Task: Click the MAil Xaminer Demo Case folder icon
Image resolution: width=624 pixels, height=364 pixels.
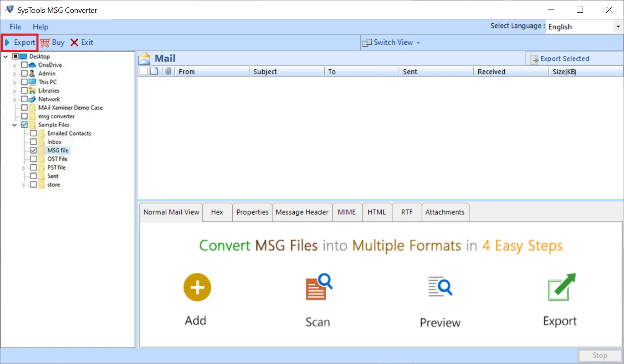Action: click(x=32, y=108)
